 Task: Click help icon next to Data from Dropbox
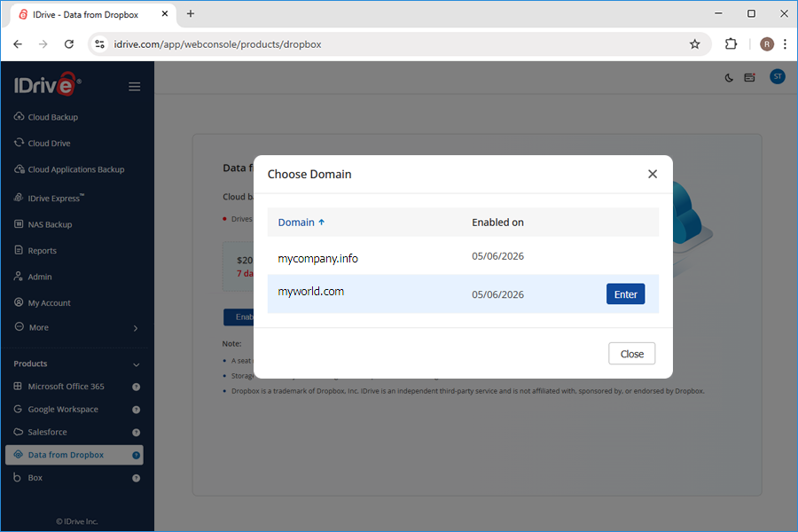pos(136,455)
